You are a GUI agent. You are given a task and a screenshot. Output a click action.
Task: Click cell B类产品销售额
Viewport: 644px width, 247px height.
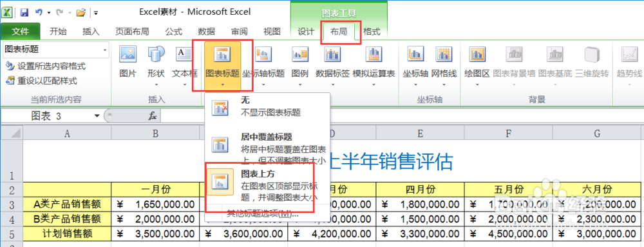pyautogui.click(x=66, y=219)
